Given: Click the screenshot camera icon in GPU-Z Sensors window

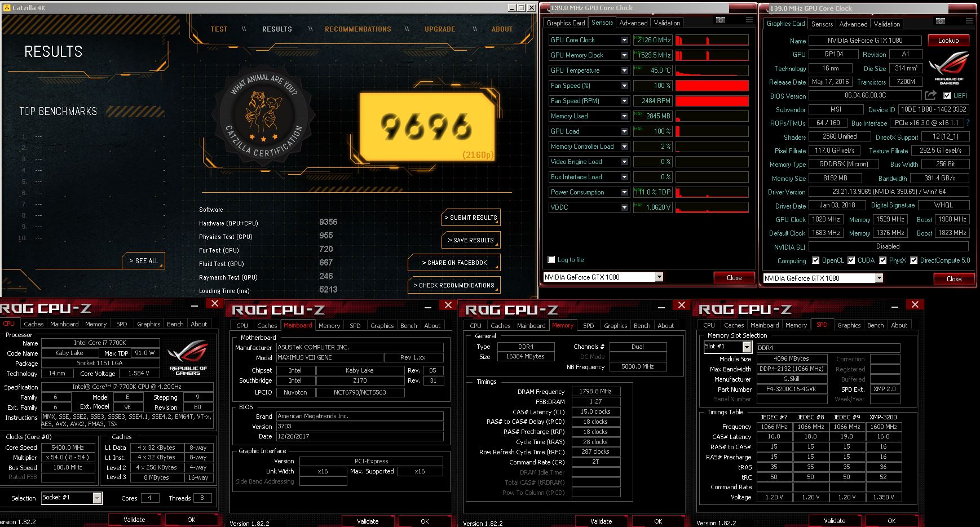Looking at the screenshot, I should 721,20.
